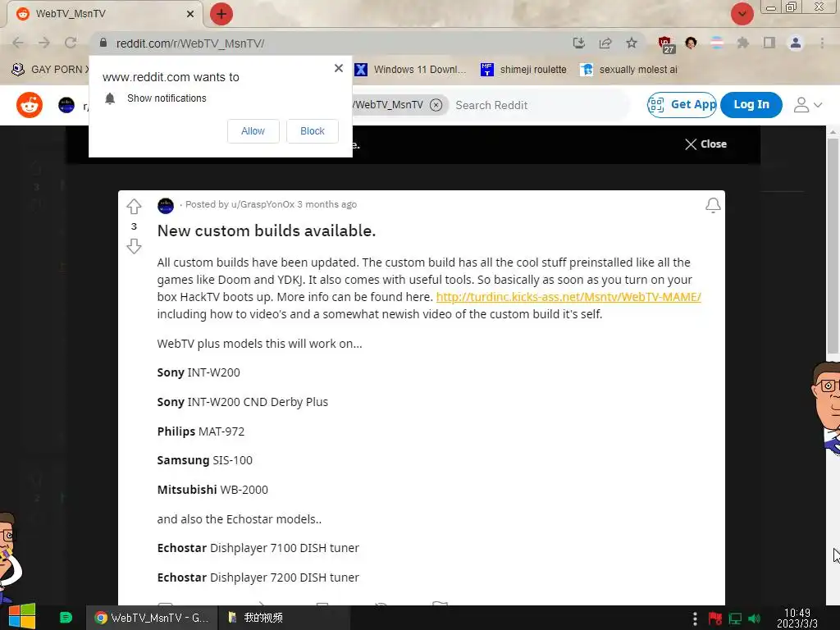The height and width of the screenshot is (630, 840).
Task: Open the green chat taskbar app
Action: click(66, 618)
